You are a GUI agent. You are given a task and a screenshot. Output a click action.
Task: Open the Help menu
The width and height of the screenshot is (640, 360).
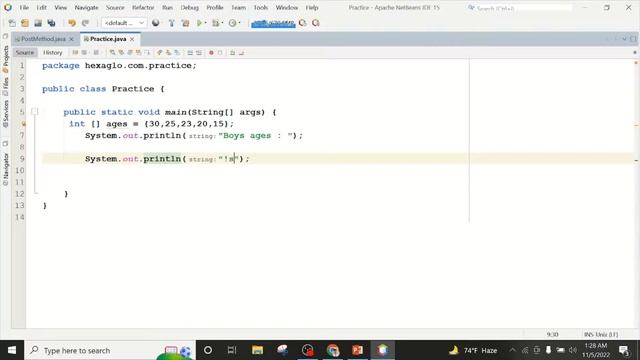(312, 8)
